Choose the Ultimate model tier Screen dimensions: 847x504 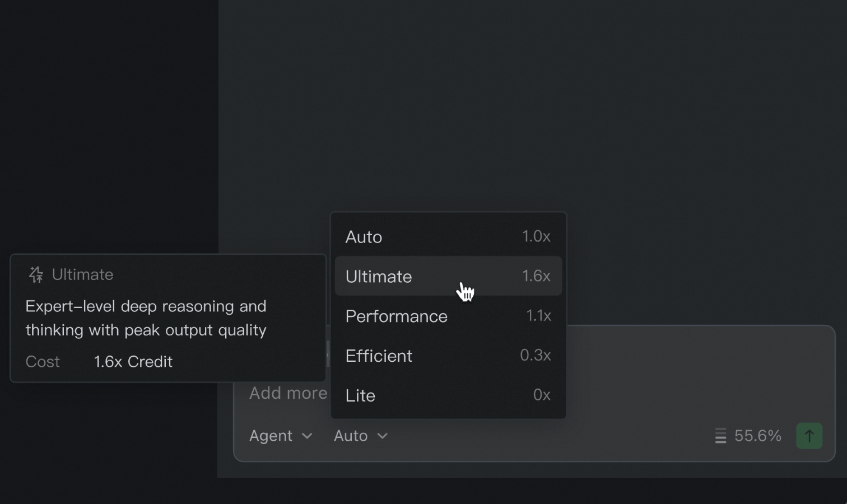point(448,276)
